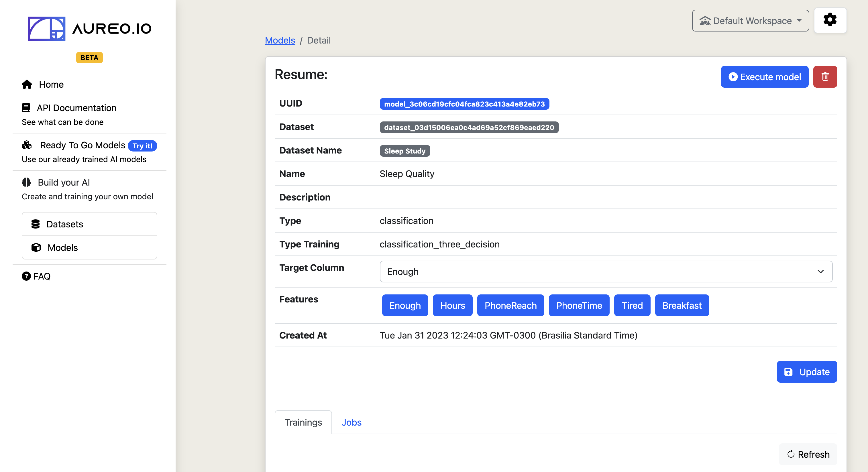Image resolution: width=868 pixels, height=472 pixels.
Task: Click the Try it! badge
Action: click(142, 145)
